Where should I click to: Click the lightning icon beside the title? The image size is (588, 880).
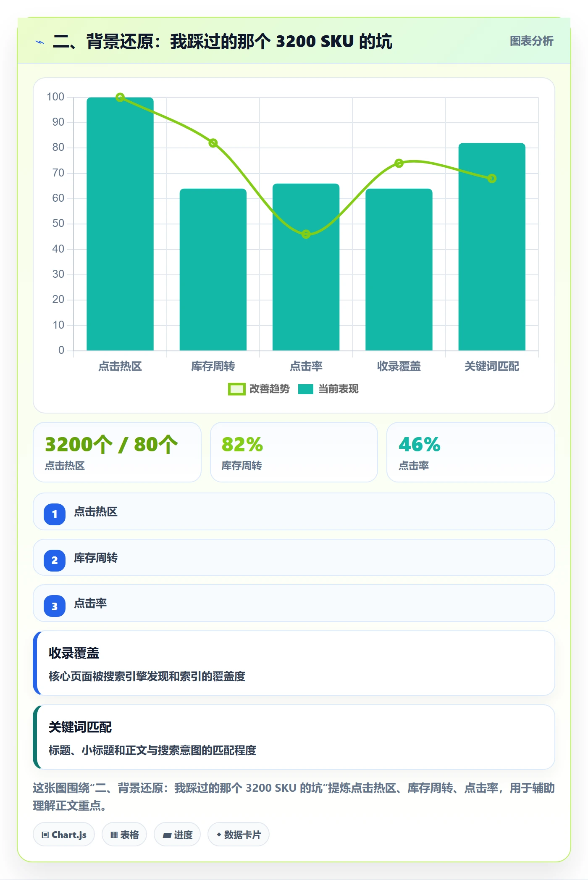coord(40,42)
